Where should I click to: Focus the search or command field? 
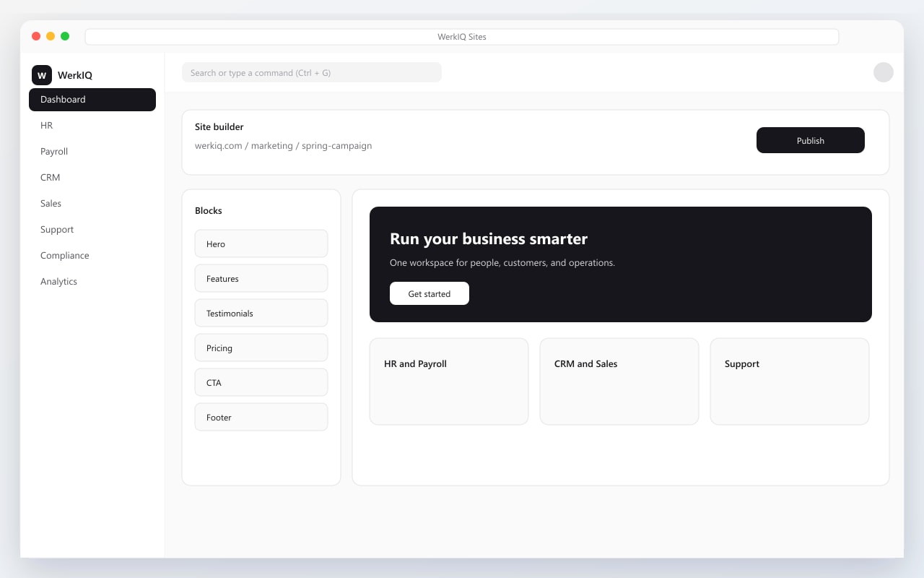(312, 72)
